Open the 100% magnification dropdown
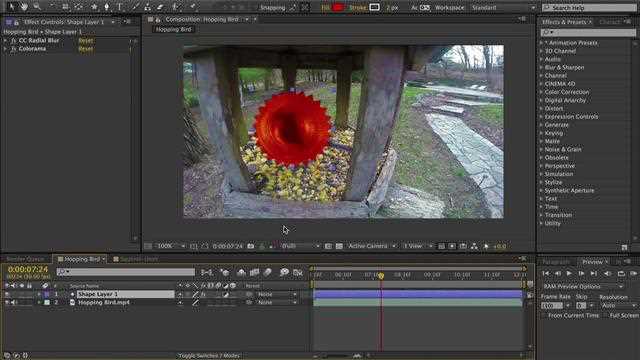This screenshot has width=640, height=360. coord(171,246)
